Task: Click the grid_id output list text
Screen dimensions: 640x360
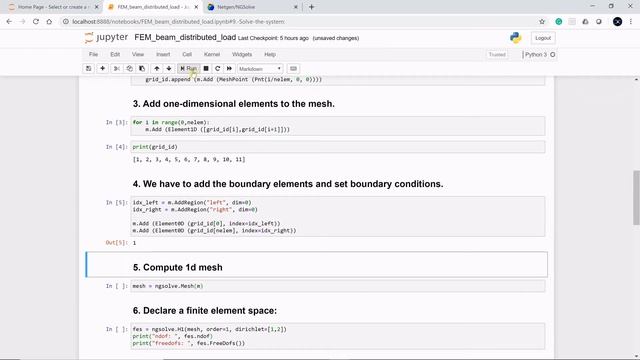Action: [x=189, y=160]
